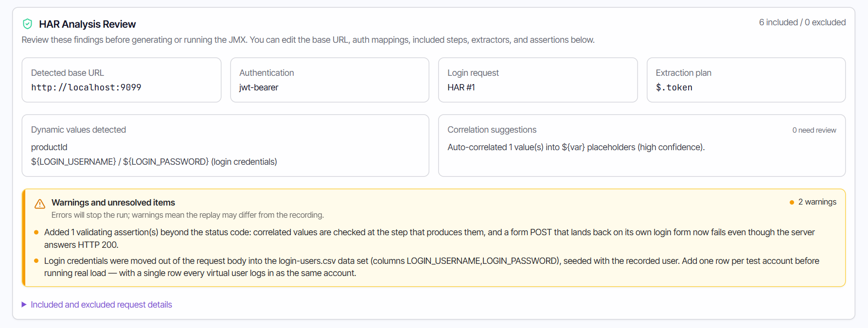Screen dimensions: 868x328
Task: Click the disclosure triangle before request details
Action: [24, 305]
